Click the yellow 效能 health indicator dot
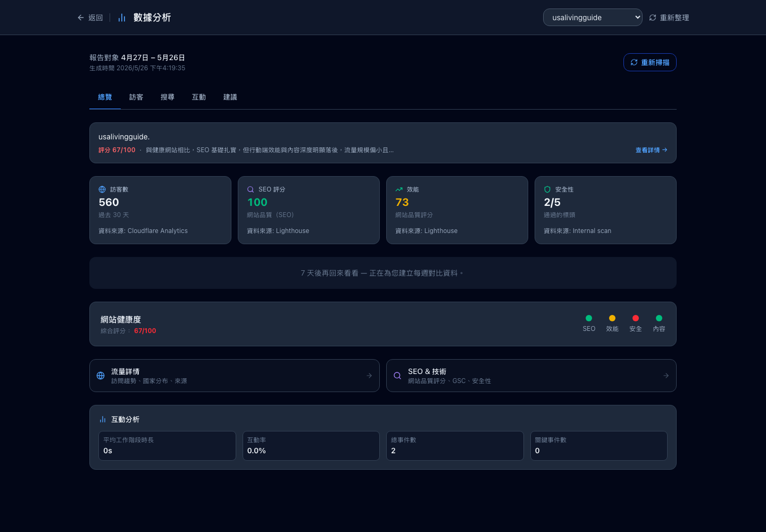Viewport: 766px width, 532px height. tap(612, 318)
